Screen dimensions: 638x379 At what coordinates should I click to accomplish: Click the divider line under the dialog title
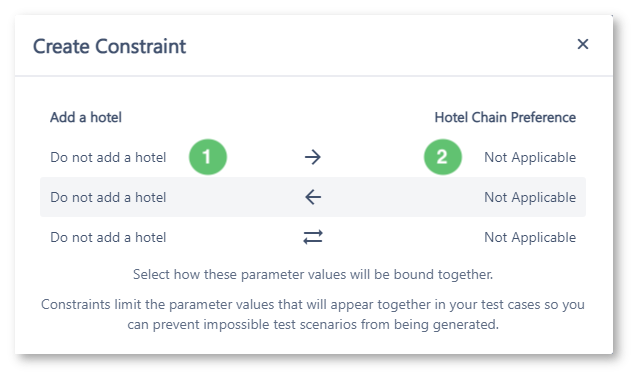coord(314,76)
